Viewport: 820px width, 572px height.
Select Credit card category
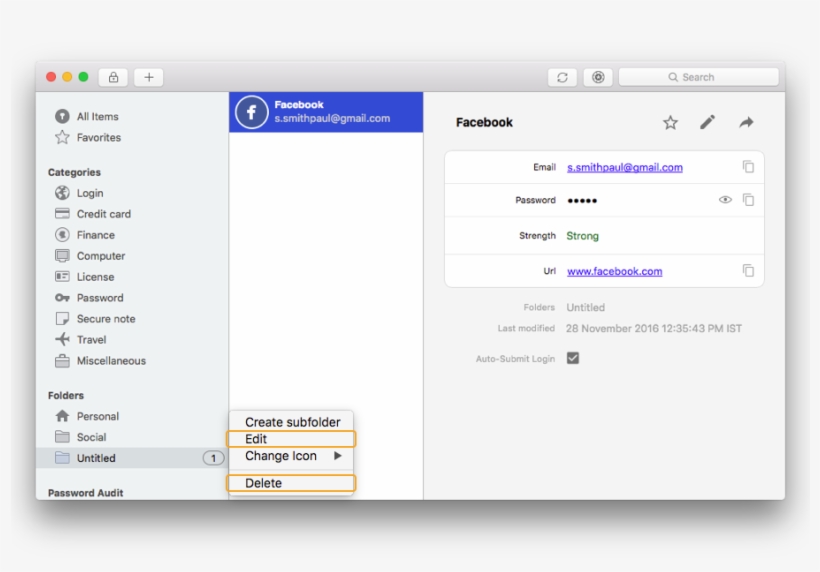click(104, 214)
